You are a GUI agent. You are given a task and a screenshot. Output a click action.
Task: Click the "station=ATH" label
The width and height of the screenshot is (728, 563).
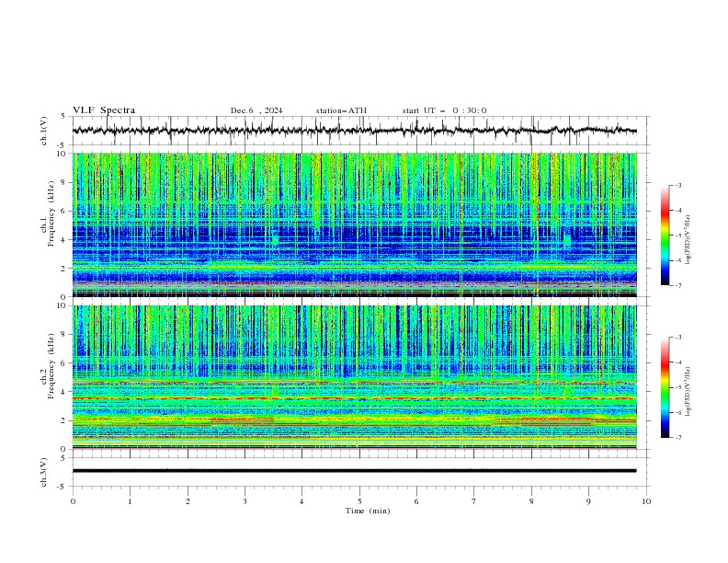(x=341, y=110)
